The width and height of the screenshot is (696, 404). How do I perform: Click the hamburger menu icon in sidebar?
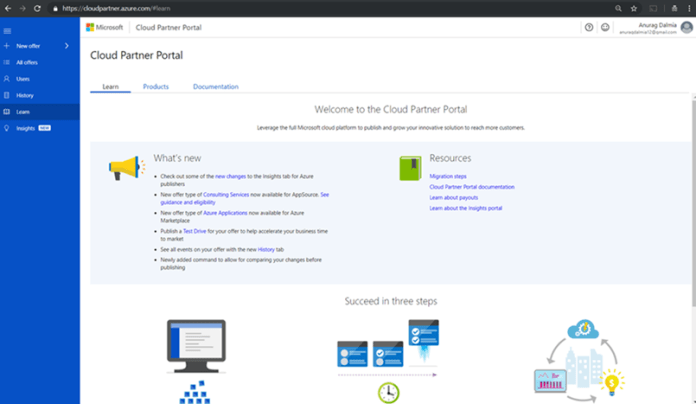pos(7,31)
